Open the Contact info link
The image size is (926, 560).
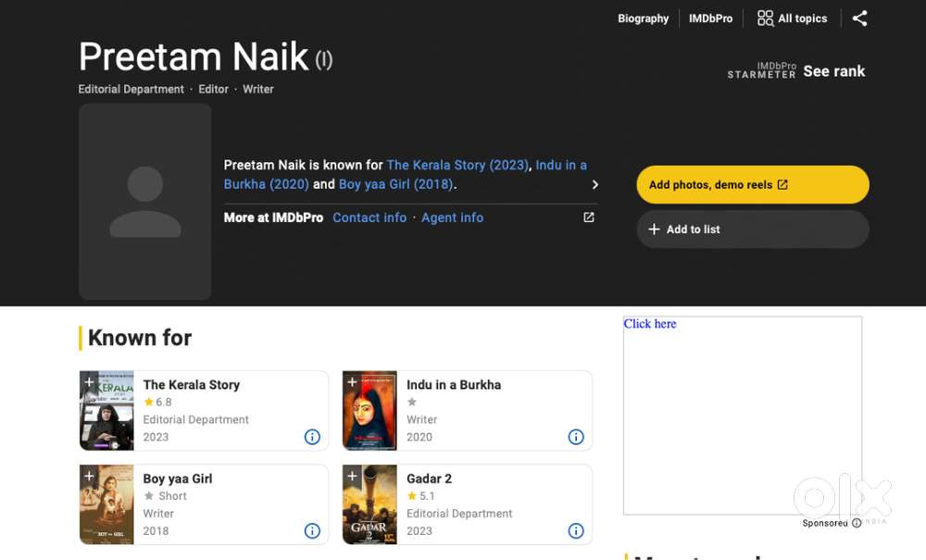[x=369, y=218]
